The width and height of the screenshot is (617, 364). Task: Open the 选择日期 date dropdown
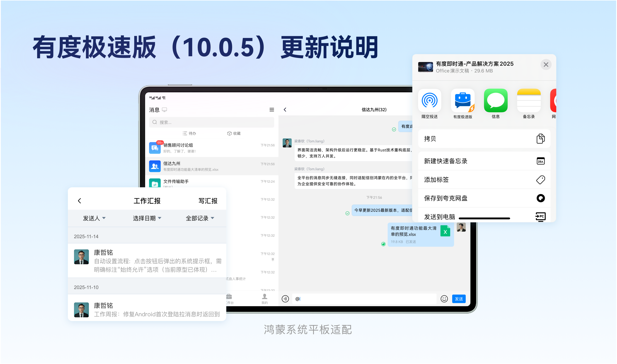tap(147, 218)
